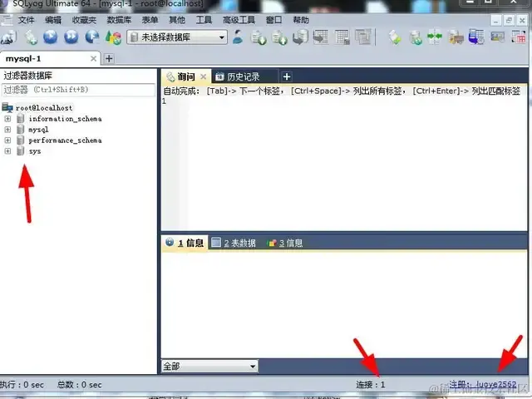Open the 收藏夹 menu

(x=84, y=20)
